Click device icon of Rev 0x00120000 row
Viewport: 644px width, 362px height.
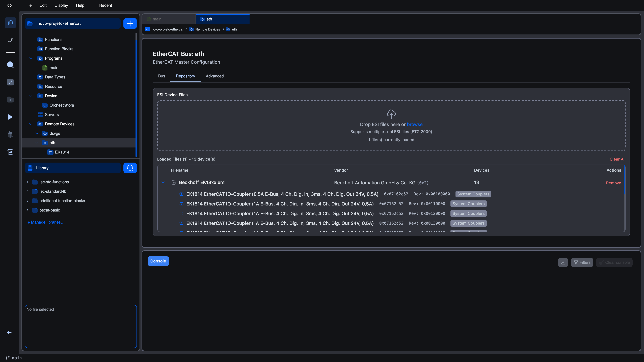click(x=181, y=214)
